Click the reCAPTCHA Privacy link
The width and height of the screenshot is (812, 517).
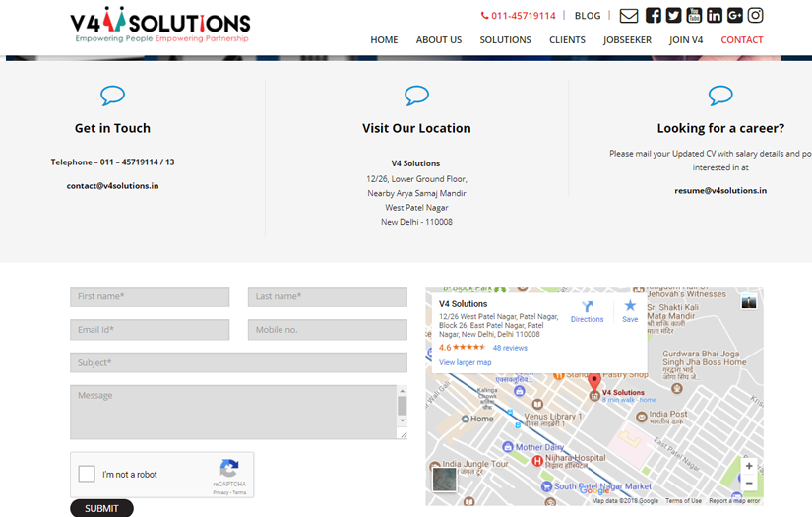click(220, 492)
